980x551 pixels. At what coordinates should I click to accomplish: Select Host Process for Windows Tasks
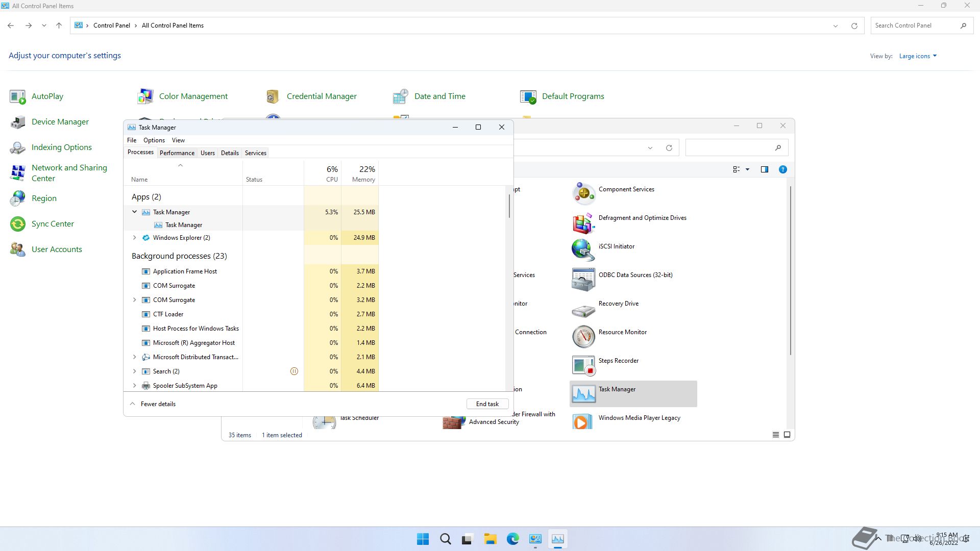tap(251, 329)
